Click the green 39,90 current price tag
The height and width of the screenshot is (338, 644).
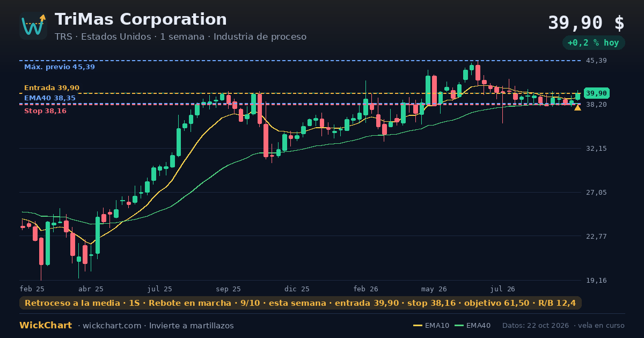click(596, 93)
